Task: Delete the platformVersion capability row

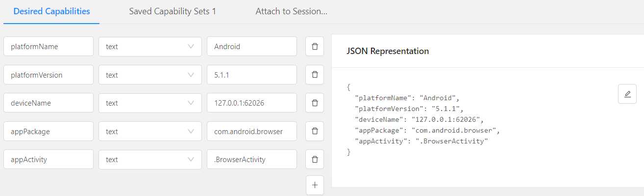Action: click(x=315, y=75)
